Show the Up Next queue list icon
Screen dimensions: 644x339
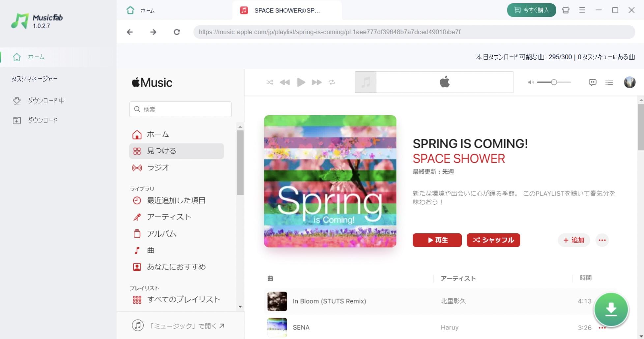coord(609,82)
